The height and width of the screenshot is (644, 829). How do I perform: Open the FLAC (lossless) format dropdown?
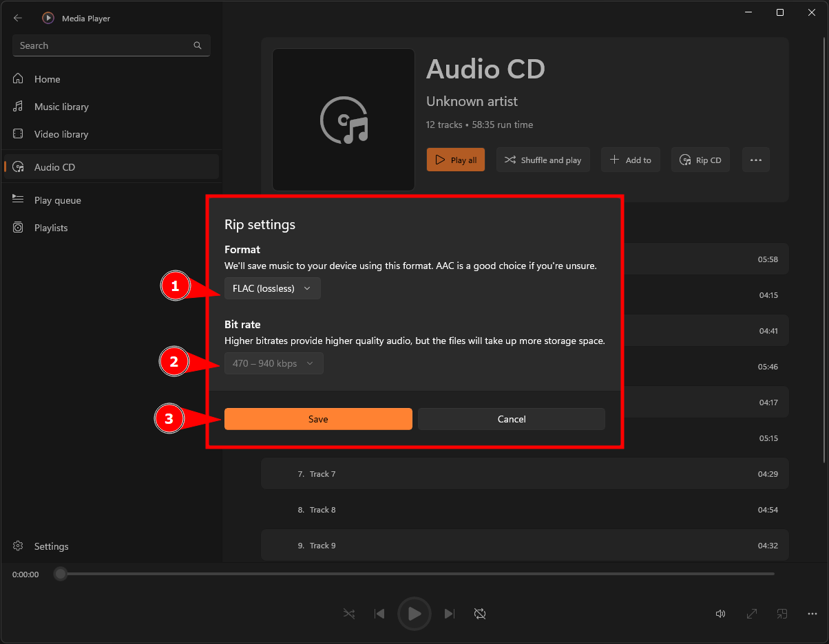(x=273, y=288)
